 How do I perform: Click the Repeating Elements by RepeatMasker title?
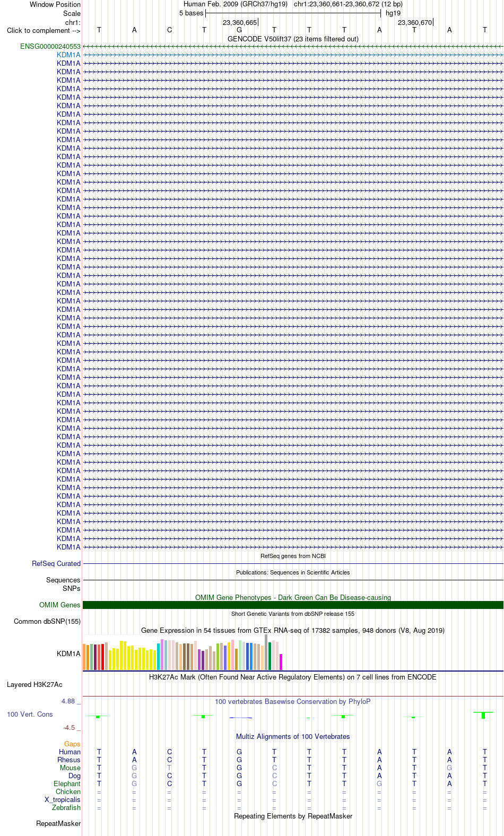[x=293, y=816]
